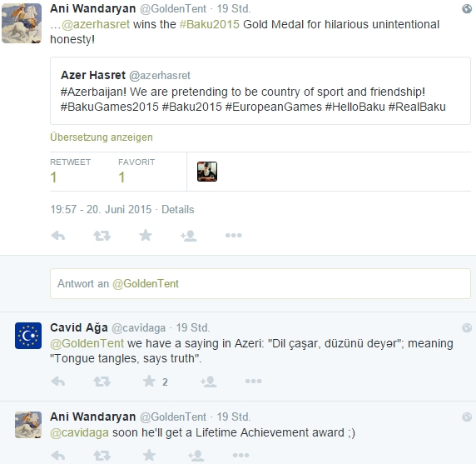The image size is (476, 464).
Task: Retweet the Lifetime Achievement award reply
Action: (x=102, y=456)
